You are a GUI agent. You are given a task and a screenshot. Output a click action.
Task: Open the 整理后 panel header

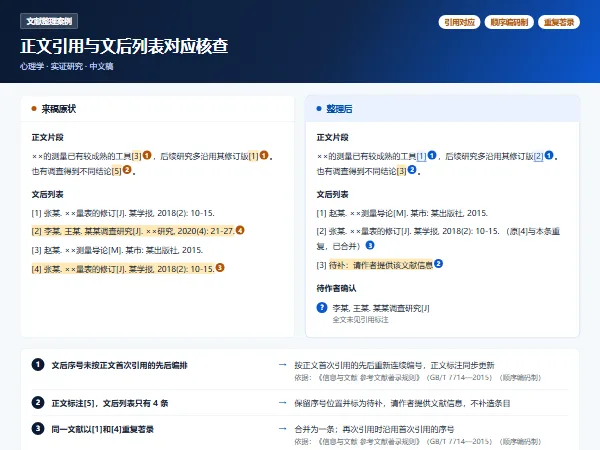(442, 109)
